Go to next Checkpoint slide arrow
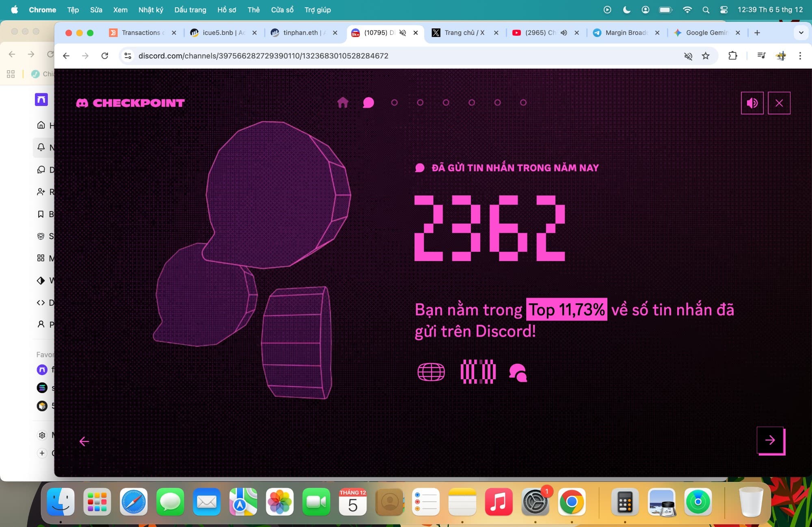The image size is (812, 527). [x=770, y=440]
